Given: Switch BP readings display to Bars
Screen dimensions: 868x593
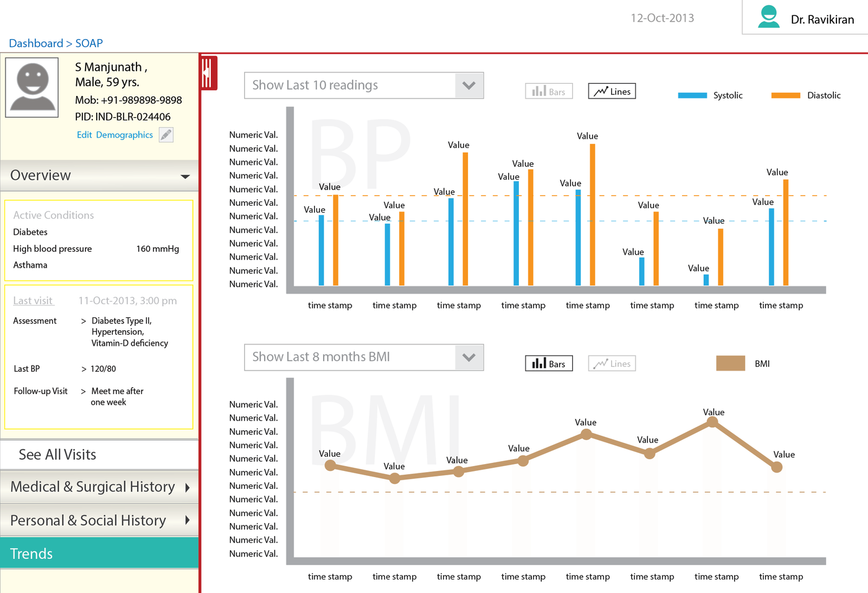Looking at the screenshot, I should coord(548,90).
